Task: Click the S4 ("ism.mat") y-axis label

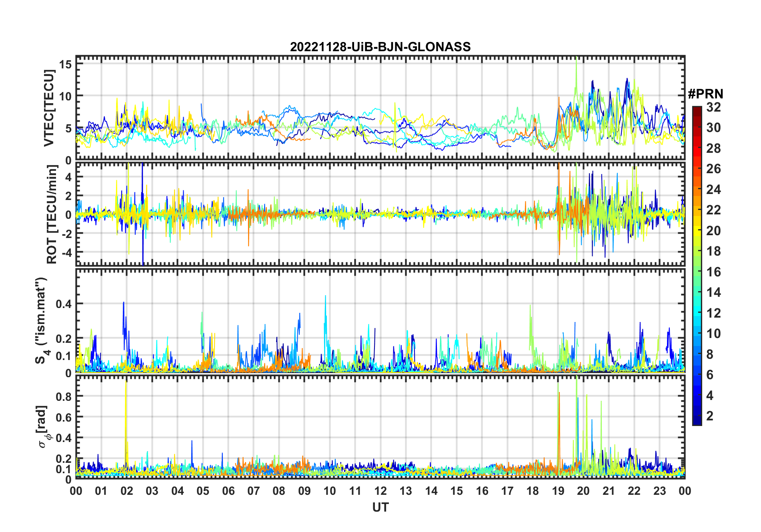Action: 42,321
